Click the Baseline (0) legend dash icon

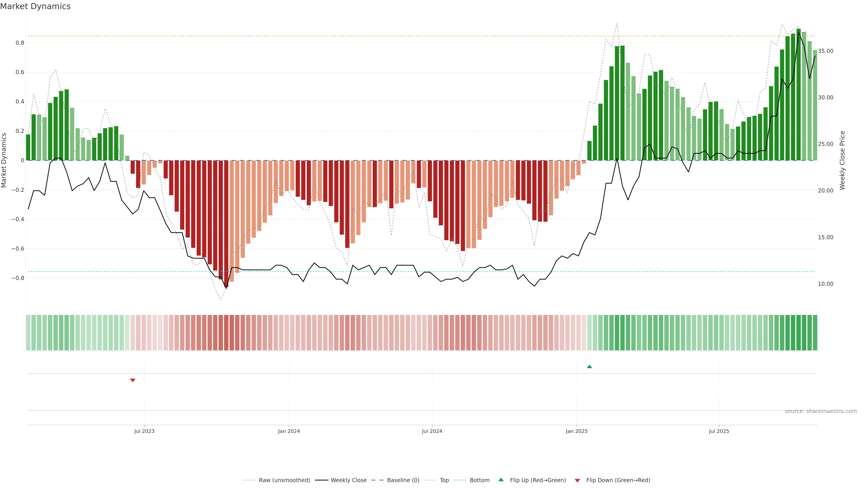point(377,480)
